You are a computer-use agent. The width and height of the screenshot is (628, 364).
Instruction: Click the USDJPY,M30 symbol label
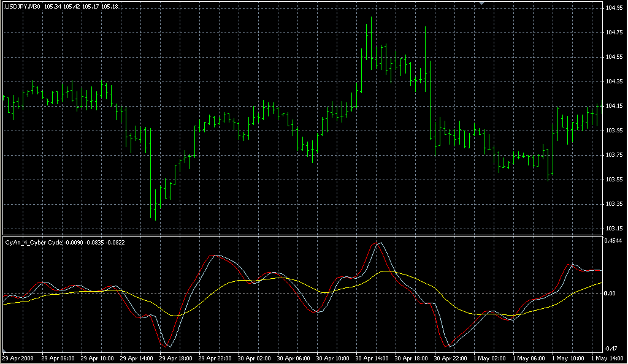pos(22,7)
